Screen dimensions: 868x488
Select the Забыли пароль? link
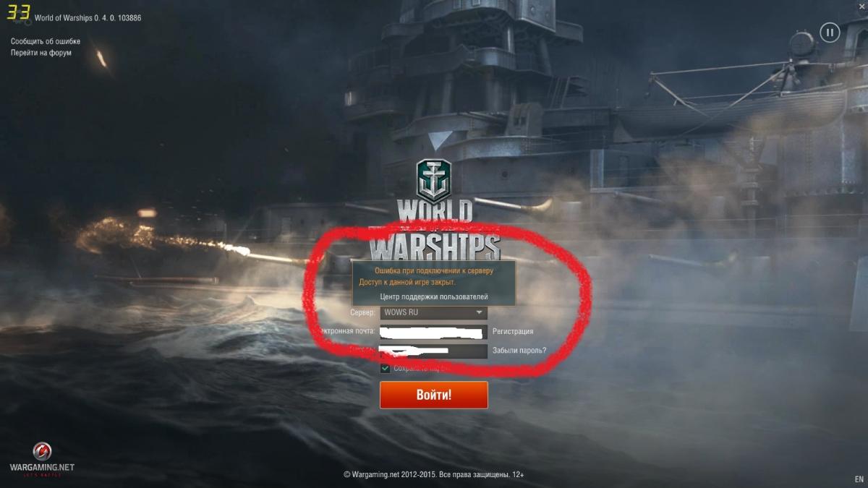pyautogui.click(x=519, y=351)
